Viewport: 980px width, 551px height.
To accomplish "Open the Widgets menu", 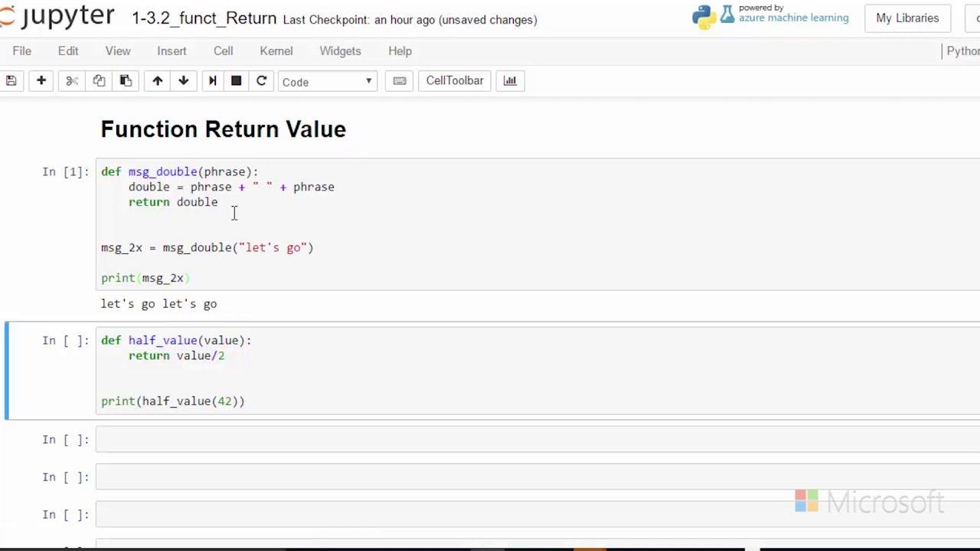I will coord(340,51).
